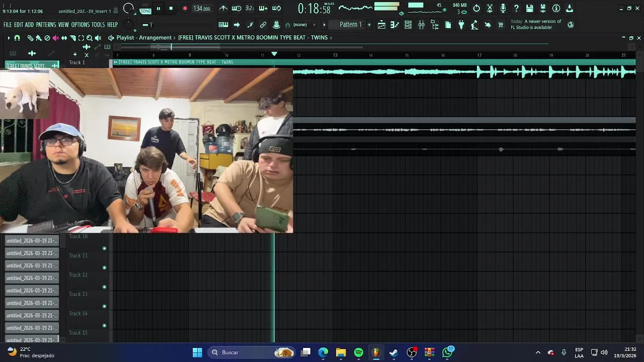Screen dimensions: 644x362
Task: Click the globe online news icon
Action: click(571, 25)
